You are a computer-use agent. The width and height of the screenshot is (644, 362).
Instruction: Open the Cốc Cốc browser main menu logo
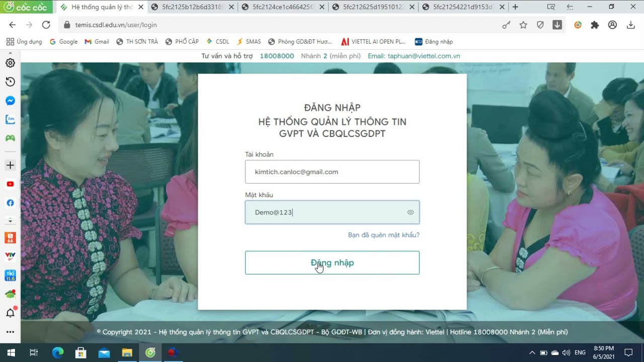pyautogui.click(x=26, y=7)
